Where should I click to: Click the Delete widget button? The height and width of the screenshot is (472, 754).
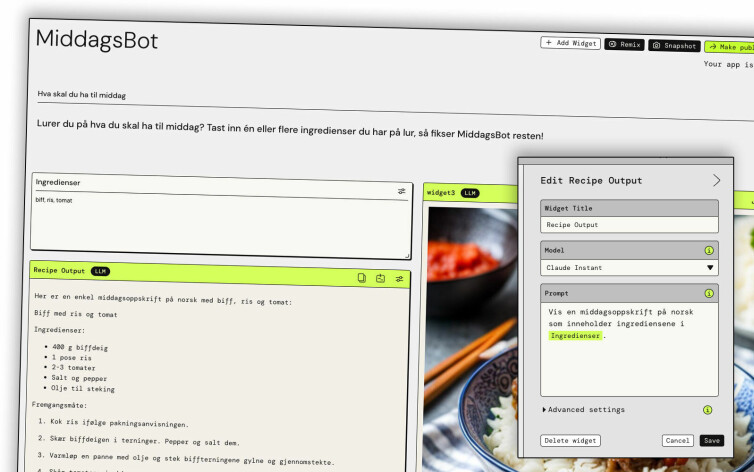coord(570,440)
